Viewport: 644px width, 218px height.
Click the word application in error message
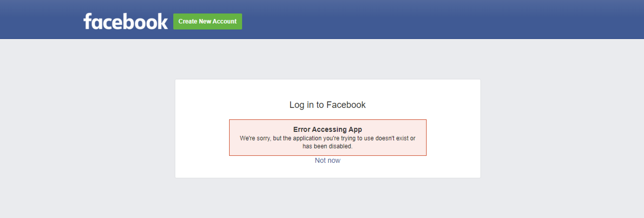tap(307, 138)
